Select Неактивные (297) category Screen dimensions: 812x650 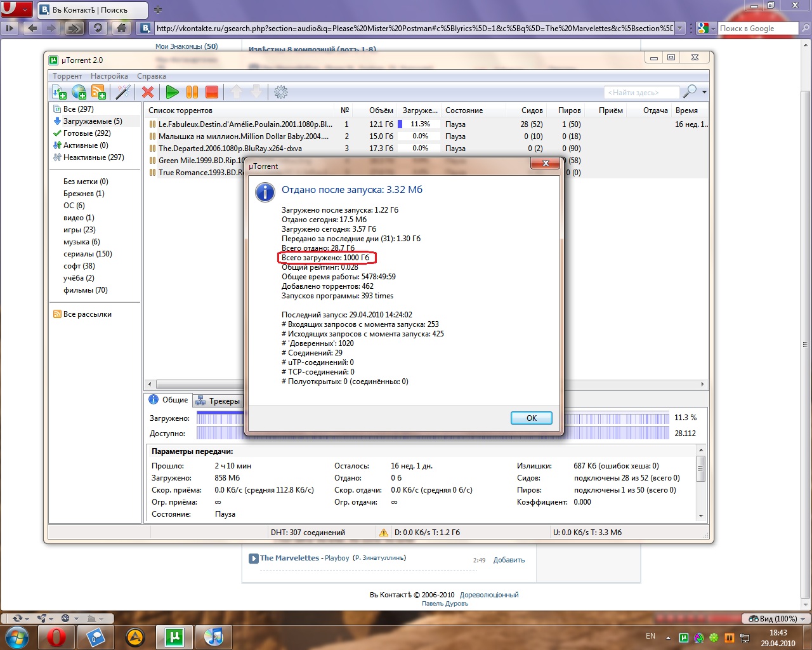coord(93,157)
